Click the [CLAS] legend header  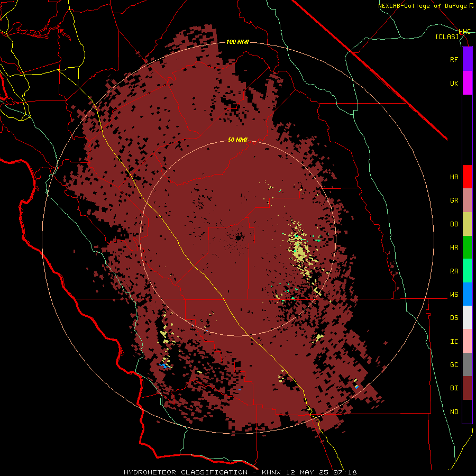447,36
